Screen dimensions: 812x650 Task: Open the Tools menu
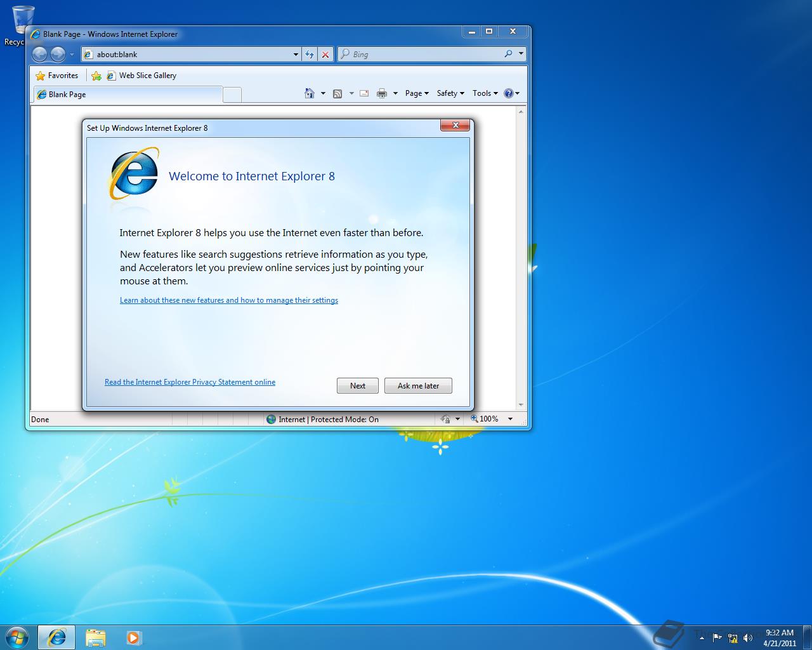point(485,93)
